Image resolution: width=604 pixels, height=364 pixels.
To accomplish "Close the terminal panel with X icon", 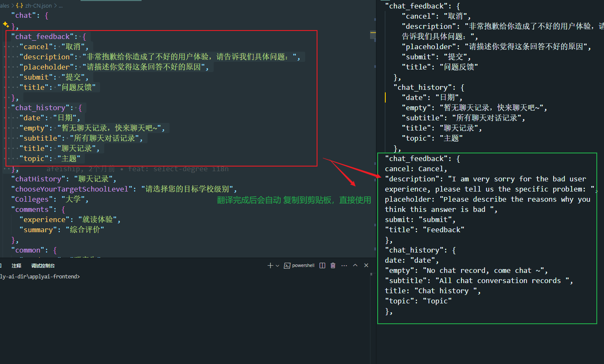I will point(366,266).
